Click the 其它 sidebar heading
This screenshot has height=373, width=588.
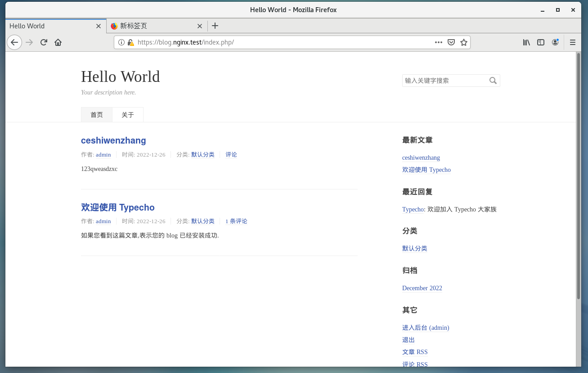pos(410,310)
